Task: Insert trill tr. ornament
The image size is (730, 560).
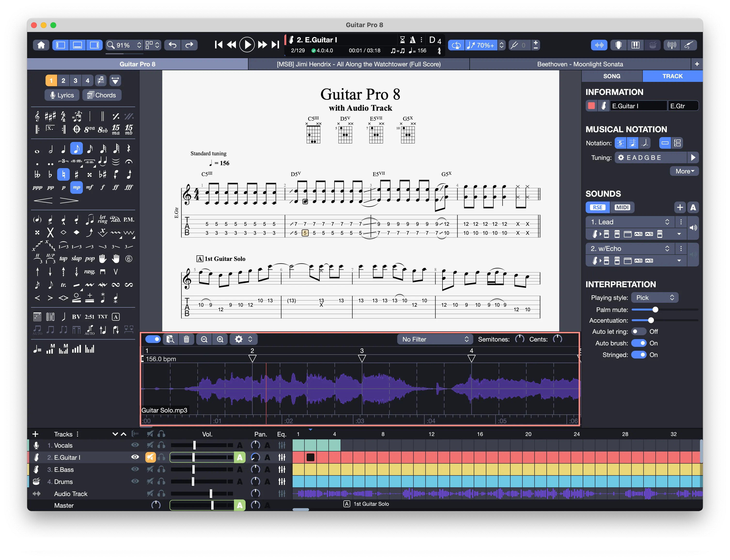Action: click(x=63, y=285)
